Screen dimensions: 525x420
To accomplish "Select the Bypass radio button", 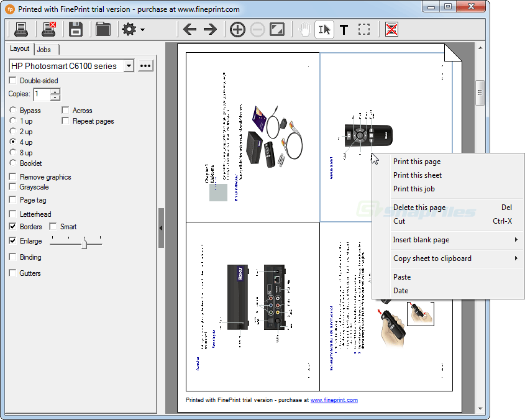I will point(12,110).
